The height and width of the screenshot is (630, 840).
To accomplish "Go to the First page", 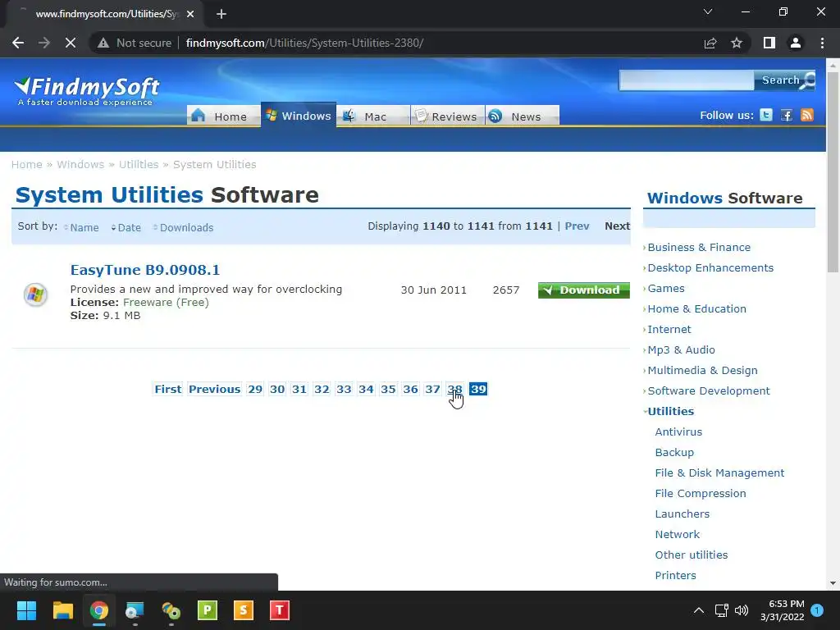I will point(167,389).
